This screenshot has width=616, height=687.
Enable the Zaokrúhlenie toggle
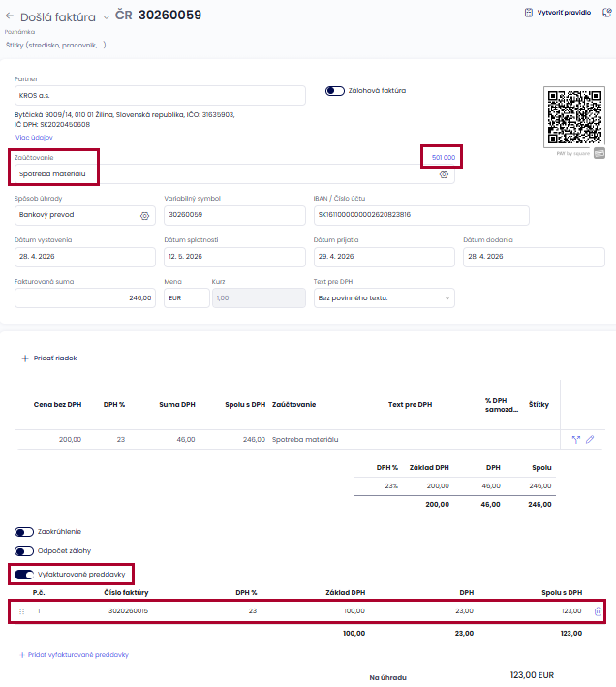24,532
